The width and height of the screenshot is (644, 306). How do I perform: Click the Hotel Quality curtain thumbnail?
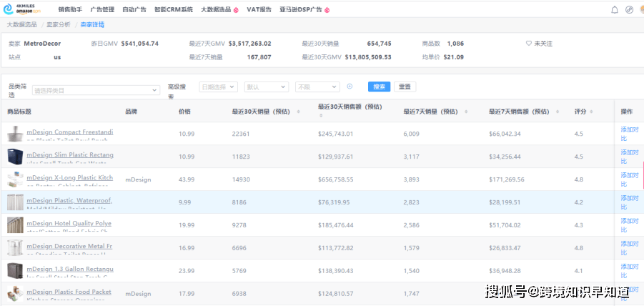click(15, 225)
